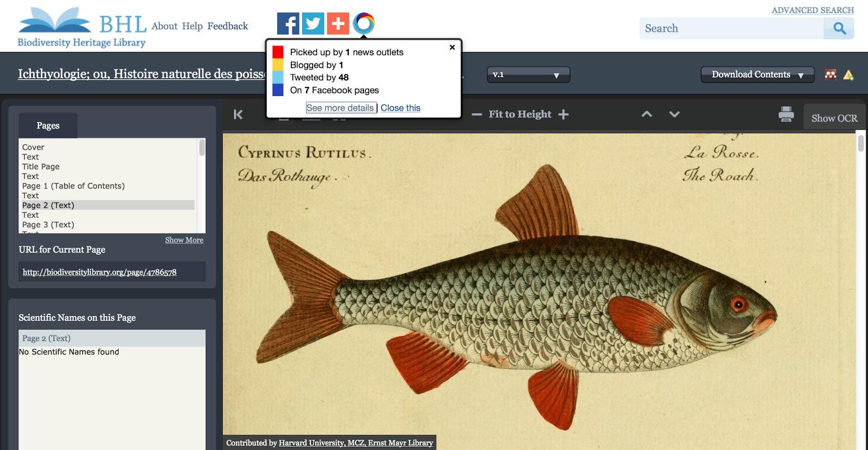Click the Altmetric donut badge
This screenshot has height=450, width=868.
tap(363, 23)
